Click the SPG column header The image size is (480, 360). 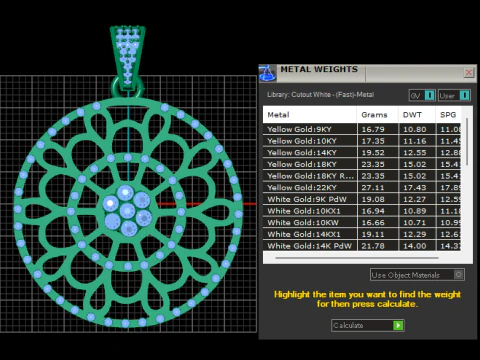448,115
